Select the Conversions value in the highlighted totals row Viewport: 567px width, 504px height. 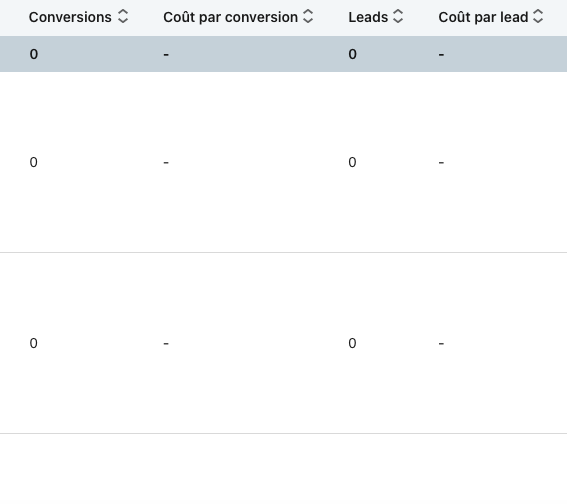34,54
